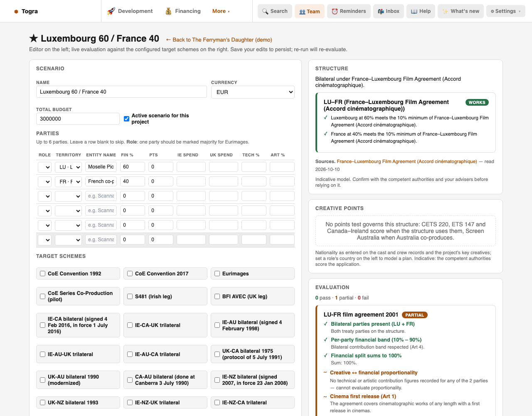This screenshot has width=532, height=416.
Task: Follow Back to The Ferryman's Daughter link
Action: (x=219, y=40)
